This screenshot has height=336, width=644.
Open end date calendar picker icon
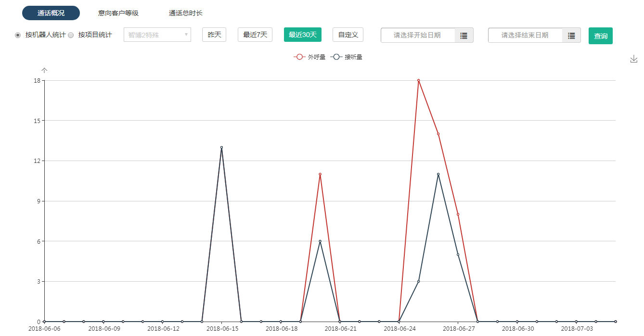[571, 35]
